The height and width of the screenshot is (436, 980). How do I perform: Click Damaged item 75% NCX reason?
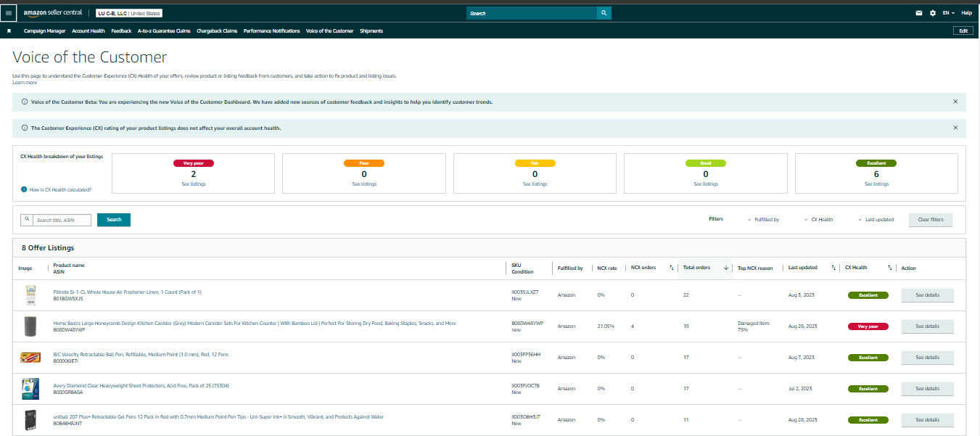pos(753,326)
